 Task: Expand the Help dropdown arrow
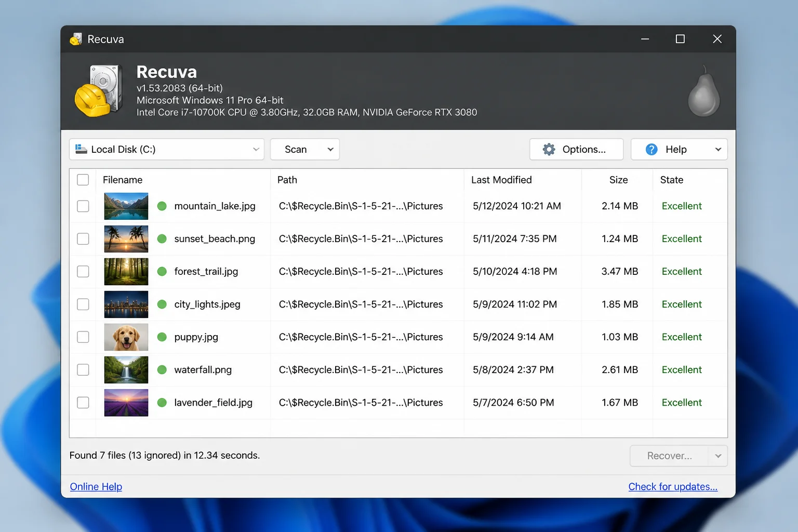(x=718, y=150)
